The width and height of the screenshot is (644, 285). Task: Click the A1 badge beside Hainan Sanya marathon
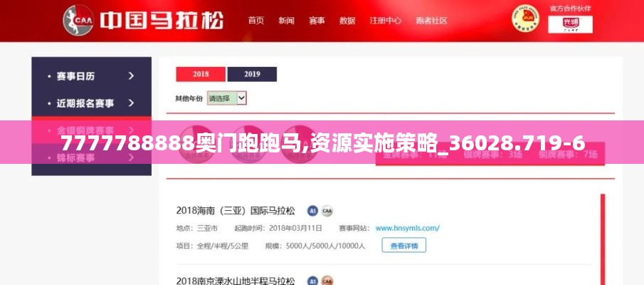(313, 212)
